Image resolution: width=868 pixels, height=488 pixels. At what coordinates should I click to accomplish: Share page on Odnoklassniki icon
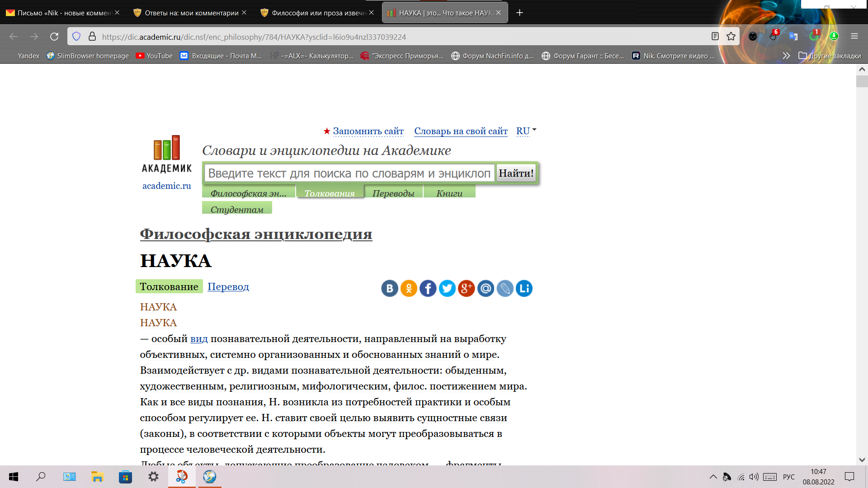409,288
